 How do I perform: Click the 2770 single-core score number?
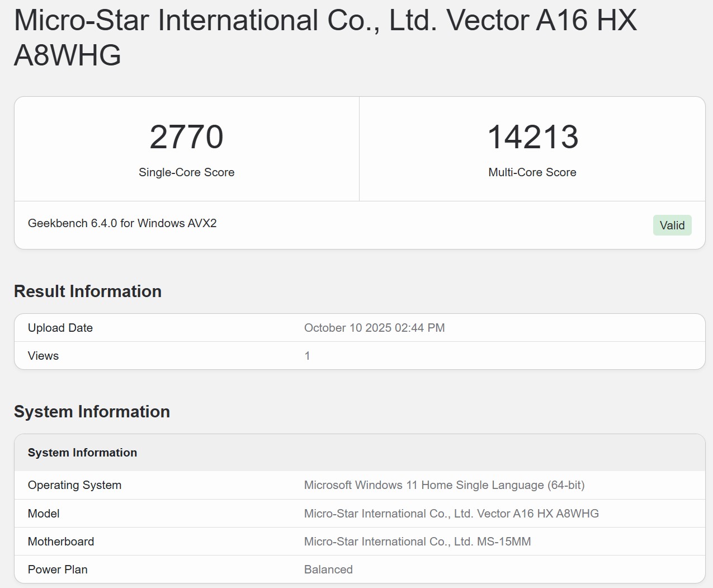coord(186,137)
